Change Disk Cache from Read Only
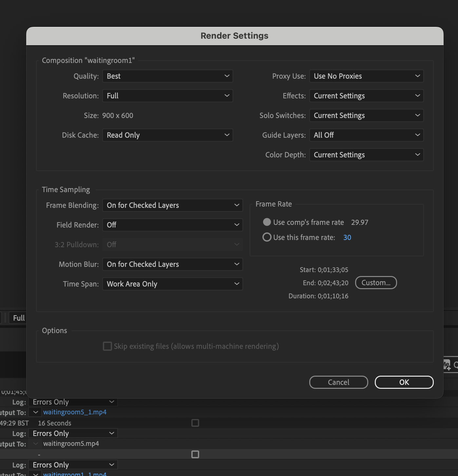This screenshot has width=458, height=476. point(167,135)
